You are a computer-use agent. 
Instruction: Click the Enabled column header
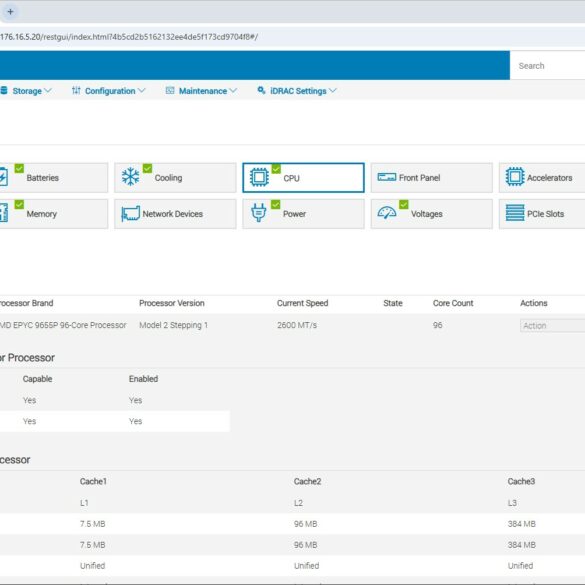[144, 379]
